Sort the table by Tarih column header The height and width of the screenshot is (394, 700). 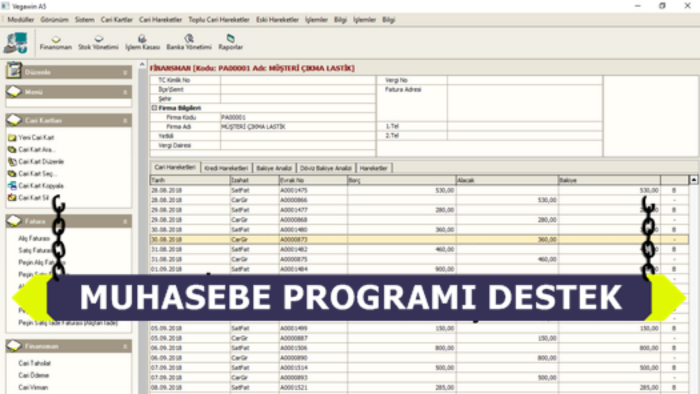click(190, 180)
